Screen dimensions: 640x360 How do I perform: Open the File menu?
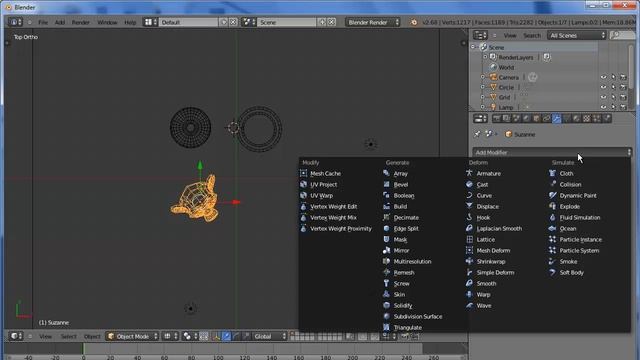[x=43, y=22]
